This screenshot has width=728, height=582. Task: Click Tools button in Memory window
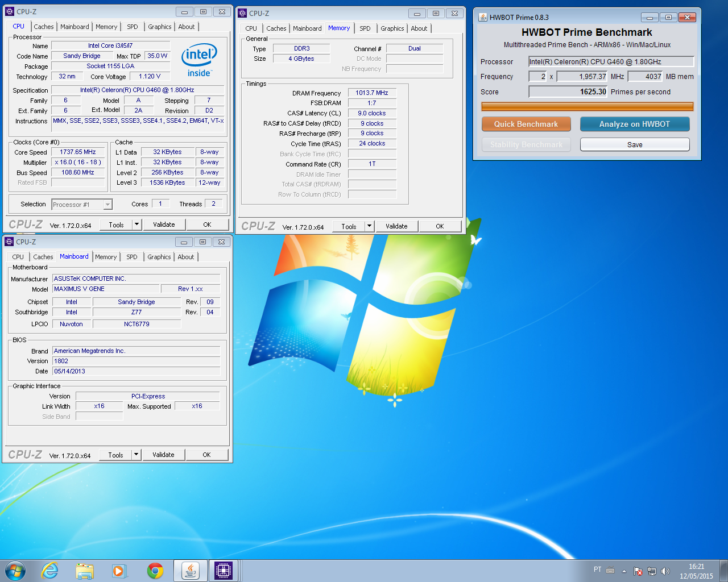click(349, 226)
